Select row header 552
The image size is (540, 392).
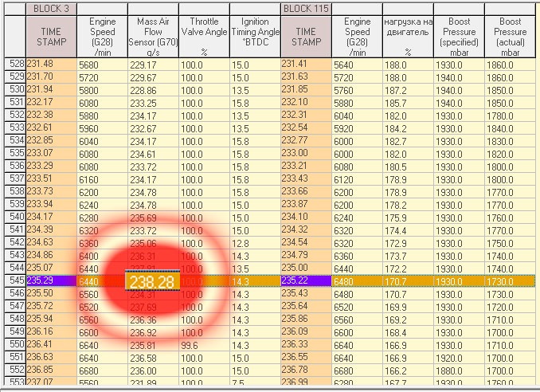coord(15,370)
